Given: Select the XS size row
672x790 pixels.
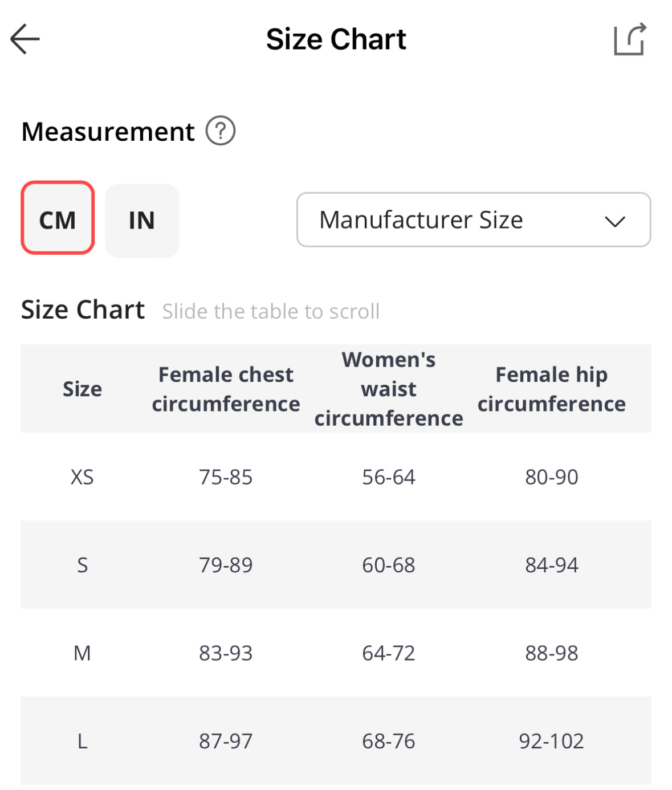Looking at the screenshot, I should click(82, 477).
